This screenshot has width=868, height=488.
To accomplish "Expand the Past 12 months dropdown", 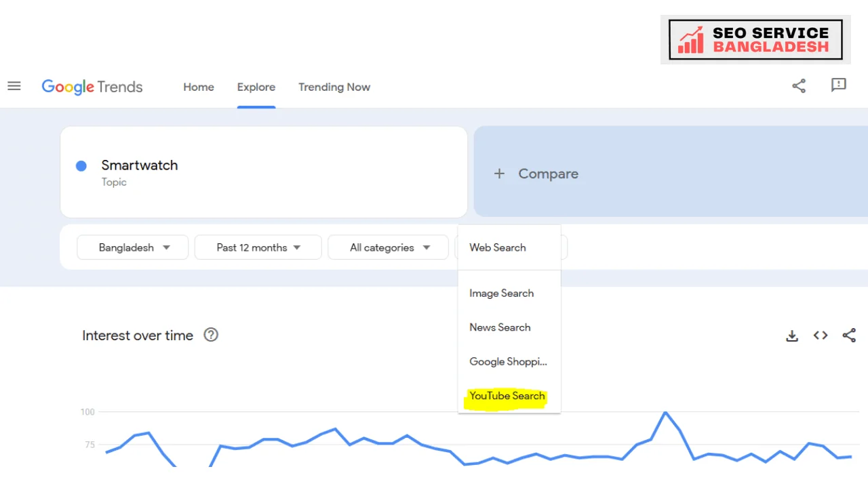I will click(x=258, y=247).
